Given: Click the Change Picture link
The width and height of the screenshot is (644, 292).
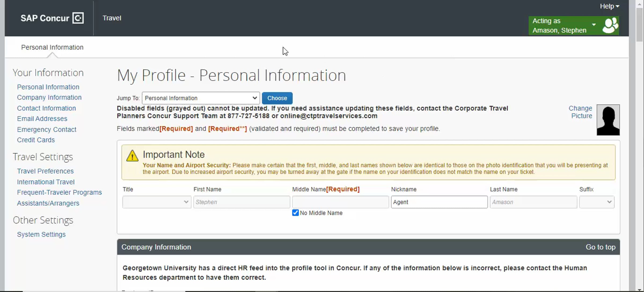Looking at the screenshot, I should point(580,112).
